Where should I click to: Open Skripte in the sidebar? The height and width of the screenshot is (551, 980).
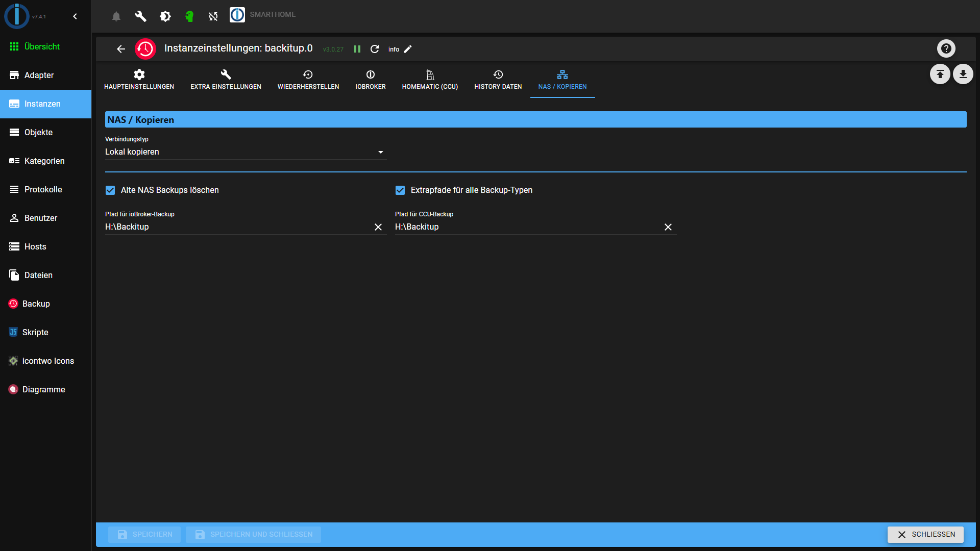46,333
